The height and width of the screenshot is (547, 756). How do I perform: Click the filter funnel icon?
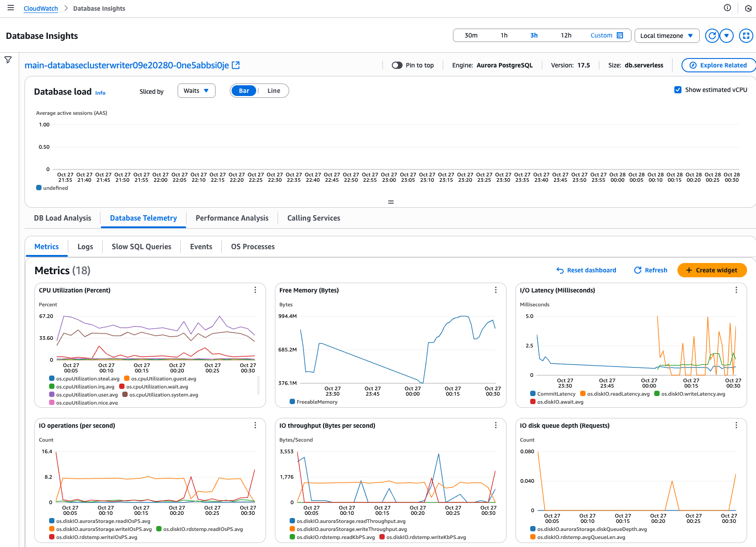coord(8,60)
